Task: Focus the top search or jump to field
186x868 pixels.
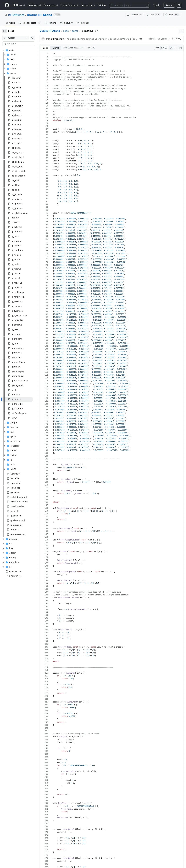Action: pyautogui.click(x=130, y=5)
